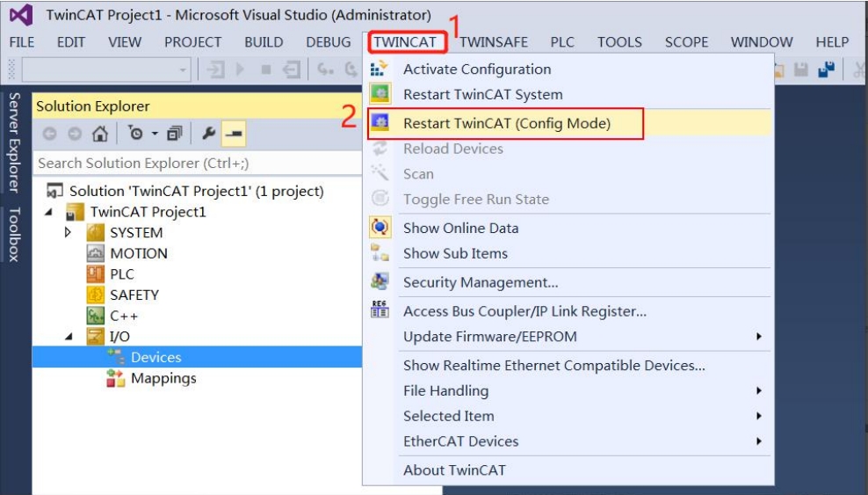The width and height of the screenshot is (868, 495).
Task: Open Properties via the wrench icon
Action: [x=208, y=134]
